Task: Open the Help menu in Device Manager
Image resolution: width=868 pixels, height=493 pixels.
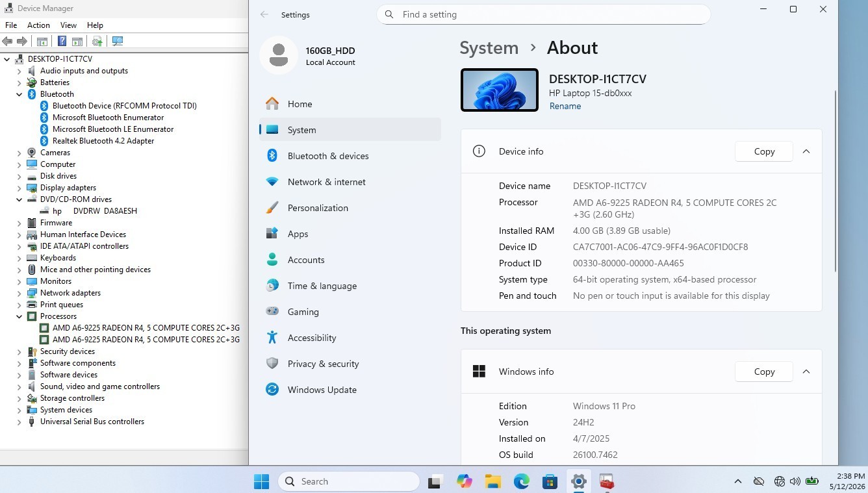Action: [x=95, y=25]
